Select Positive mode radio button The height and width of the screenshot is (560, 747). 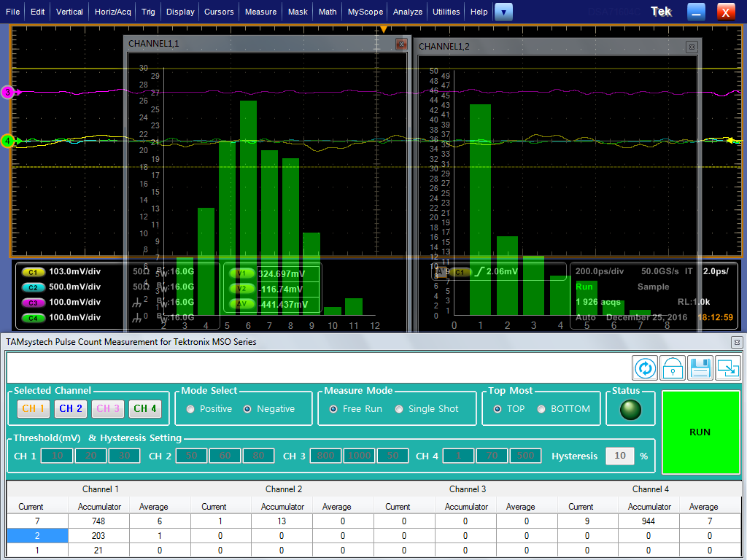pyautogui.click(x=190, y=409)
